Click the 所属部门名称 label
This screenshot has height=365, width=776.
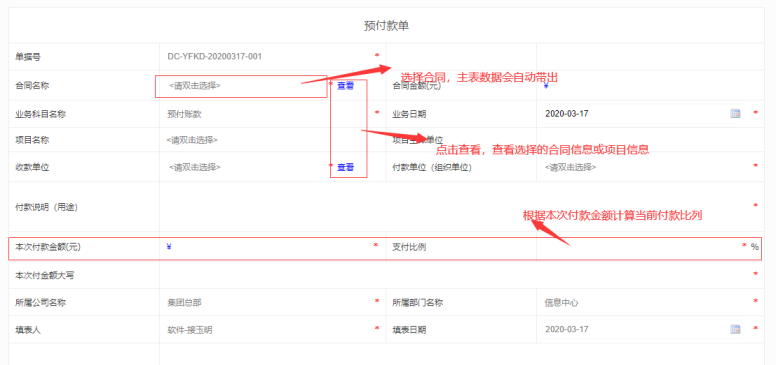click(418, 303)
